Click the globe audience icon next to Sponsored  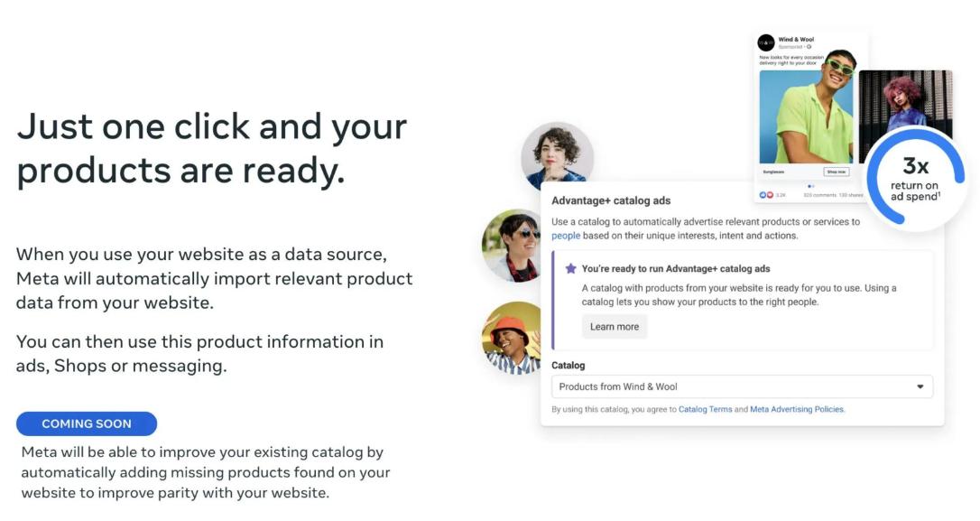tap(809, 47)
